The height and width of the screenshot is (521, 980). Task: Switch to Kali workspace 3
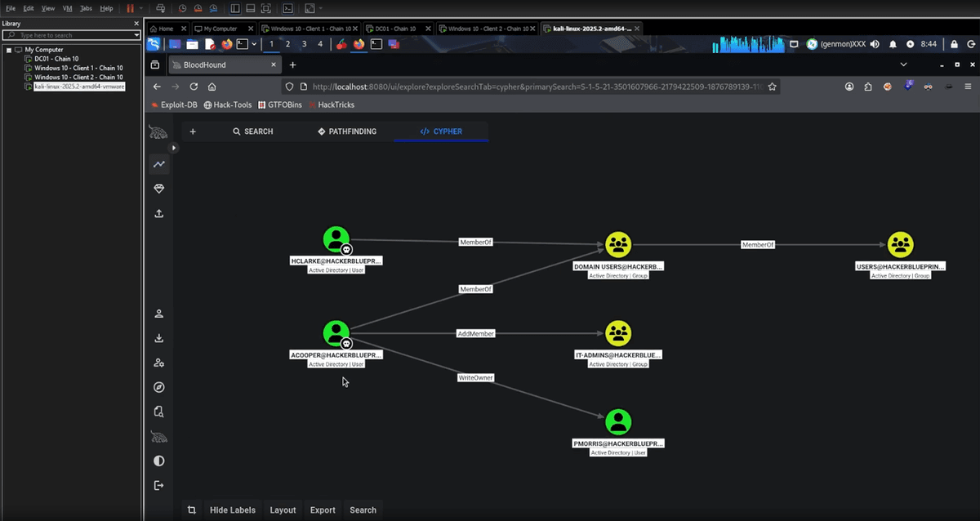(304, 44)
